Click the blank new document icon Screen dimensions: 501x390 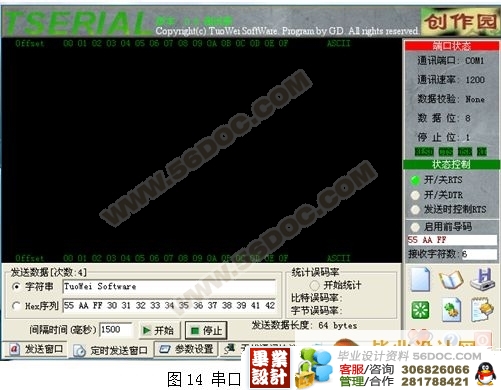pyautogui.click(x=420, y=279)
